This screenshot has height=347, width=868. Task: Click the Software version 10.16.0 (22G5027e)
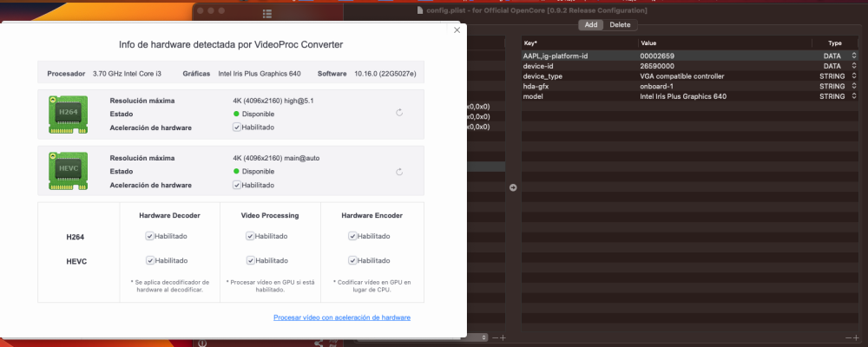(385, 74)
